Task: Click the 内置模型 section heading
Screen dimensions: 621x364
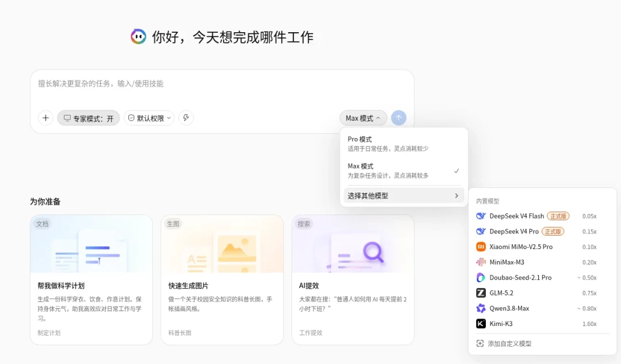Action: click(x=488, y=201)
